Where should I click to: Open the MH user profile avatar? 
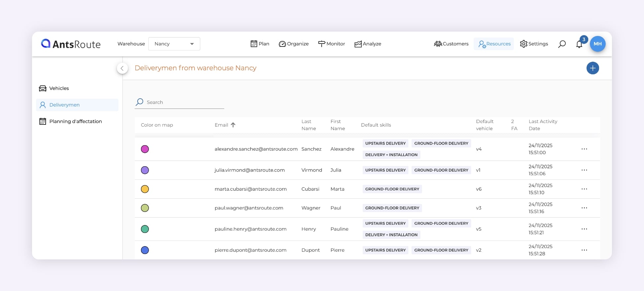597,44
